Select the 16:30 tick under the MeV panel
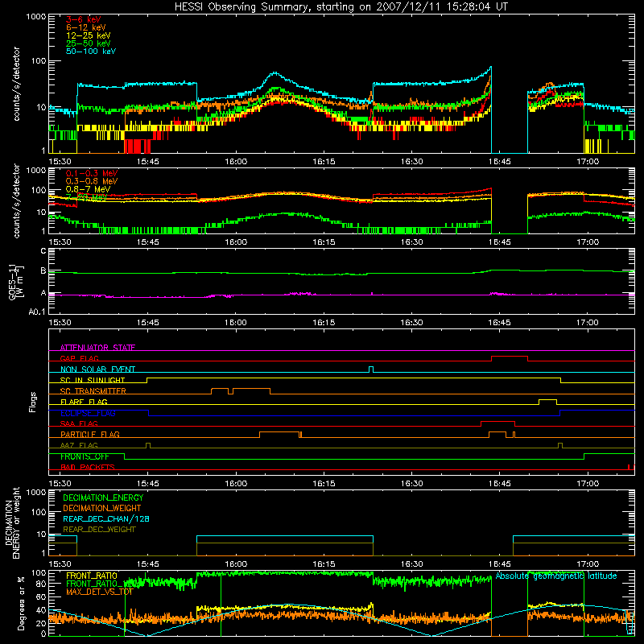644x644 pixels. 411,242
